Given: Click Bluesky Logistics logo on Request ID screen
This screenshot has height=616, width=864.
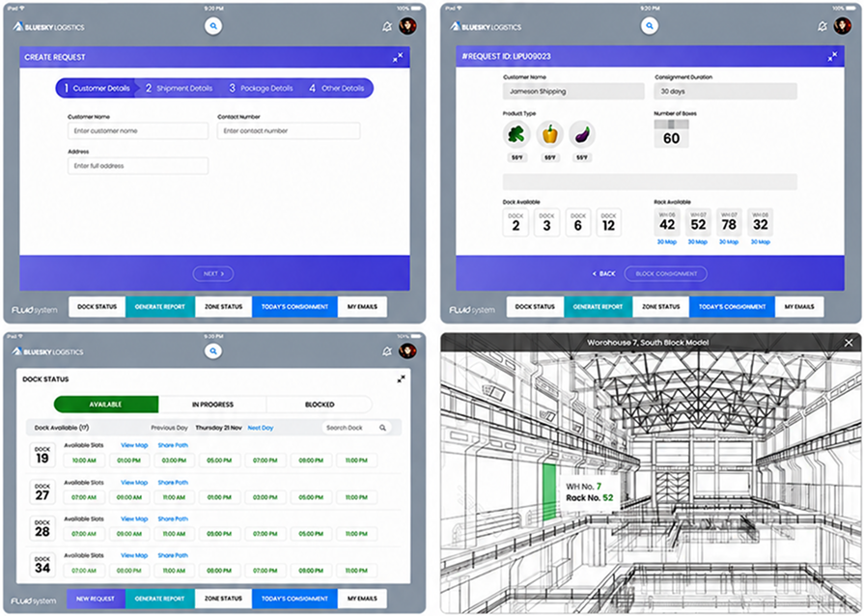Looking at the screenshot, I should 486,26.
